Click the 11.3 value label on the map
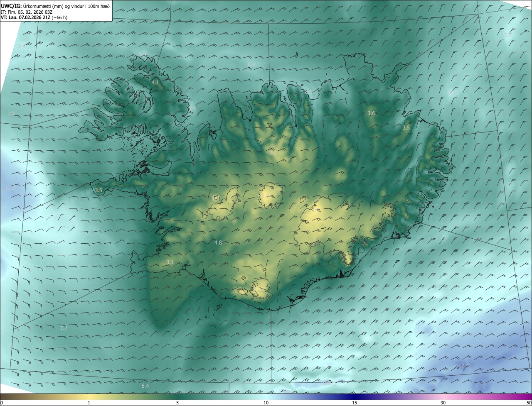The height and width of the screenshot is (406, 532). pos(10,188)
